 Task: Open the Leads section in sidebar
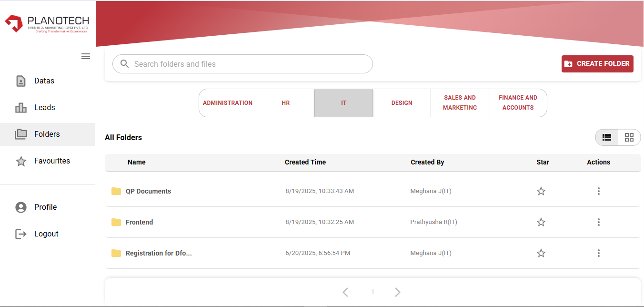(44, 108)
